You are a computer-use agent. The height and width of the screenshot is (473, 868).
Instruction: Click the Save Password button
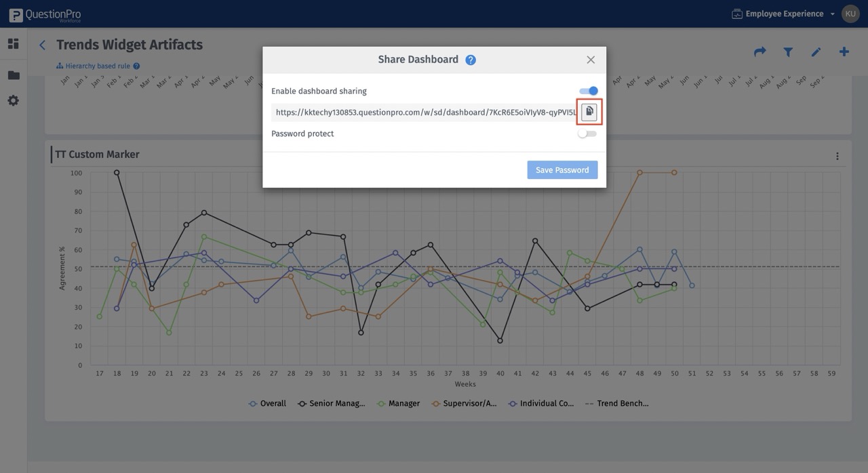point(562,169)
